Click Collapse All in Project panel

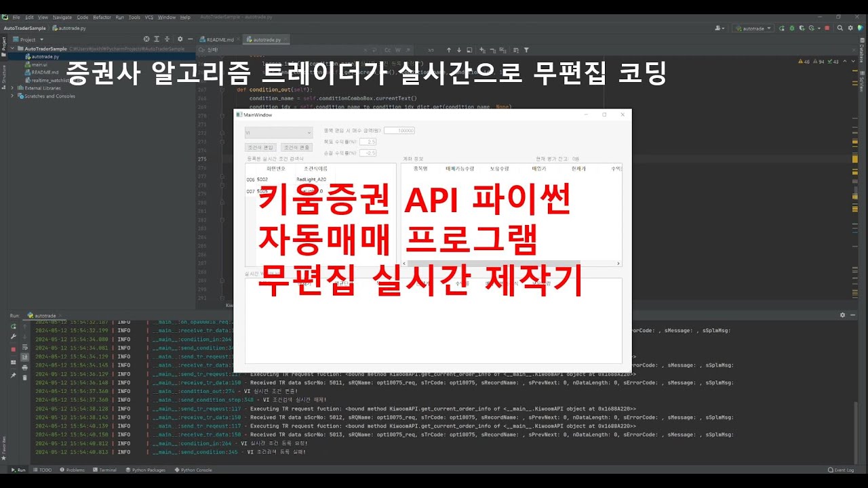[x=167, y=40]
